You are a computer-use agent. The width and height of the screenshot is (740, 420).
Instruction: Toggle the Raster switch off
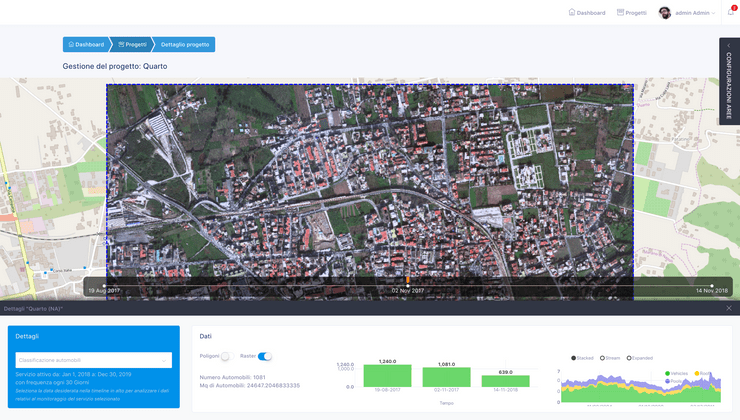[x=265, y=356]
